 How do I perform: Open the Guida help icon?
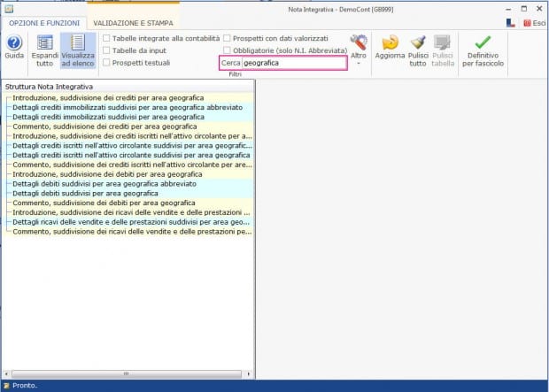click(14, 42)
